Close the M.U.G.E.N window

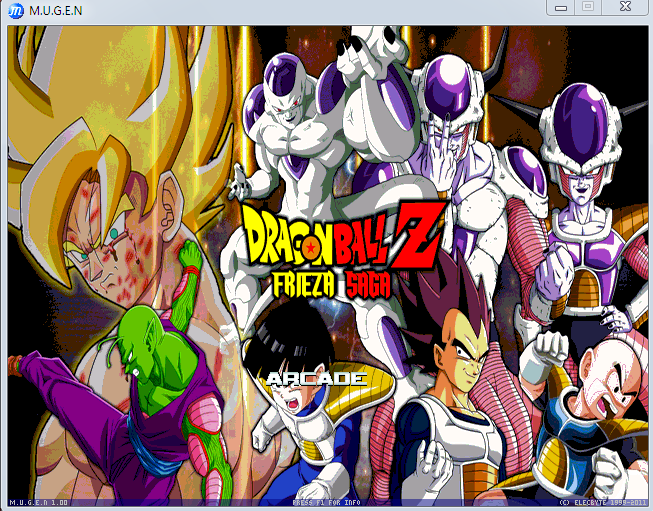[626, 7]
